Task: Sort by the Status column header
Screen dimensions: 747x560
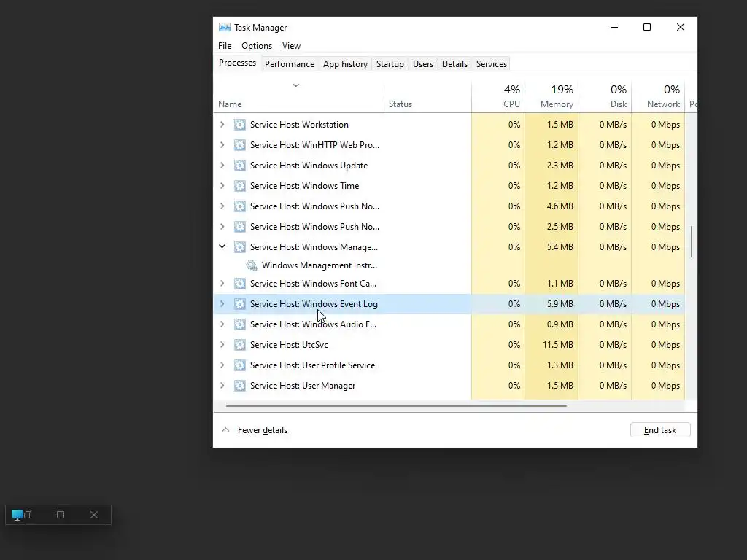Action: coord(427,97)
